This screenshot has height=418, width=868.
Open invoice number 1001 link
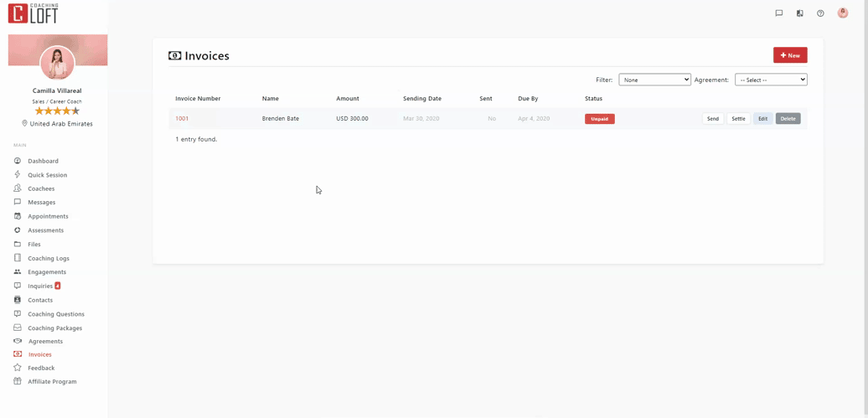click(x=182, y=118)
